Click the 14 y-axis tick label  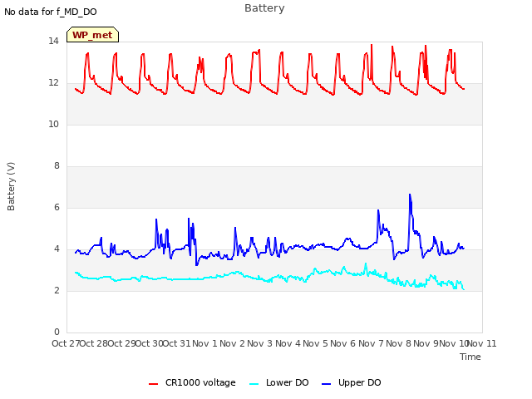(x=53, y=42)
